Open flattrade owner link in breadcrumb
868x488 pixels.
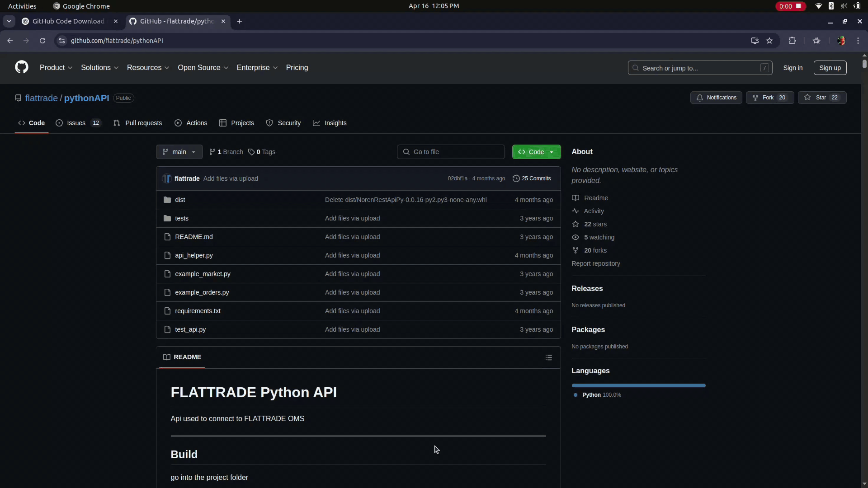(42, 98)
